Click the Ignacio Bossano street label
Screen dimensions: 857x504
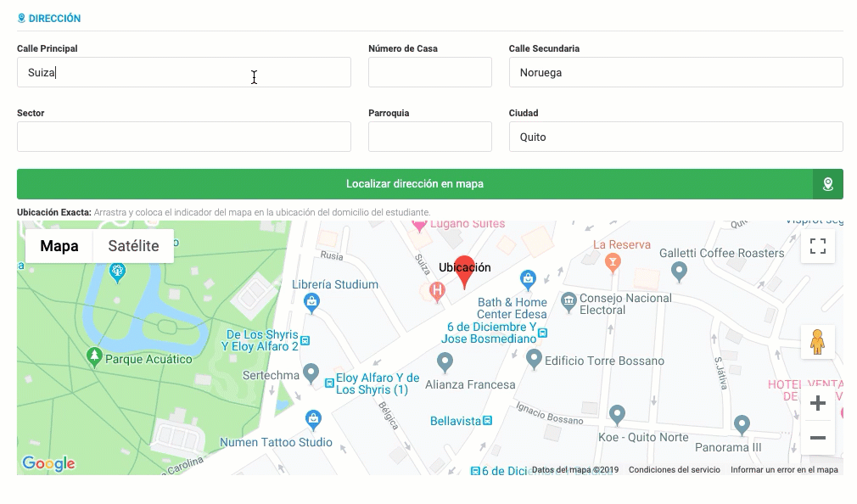tap(550, 414)
